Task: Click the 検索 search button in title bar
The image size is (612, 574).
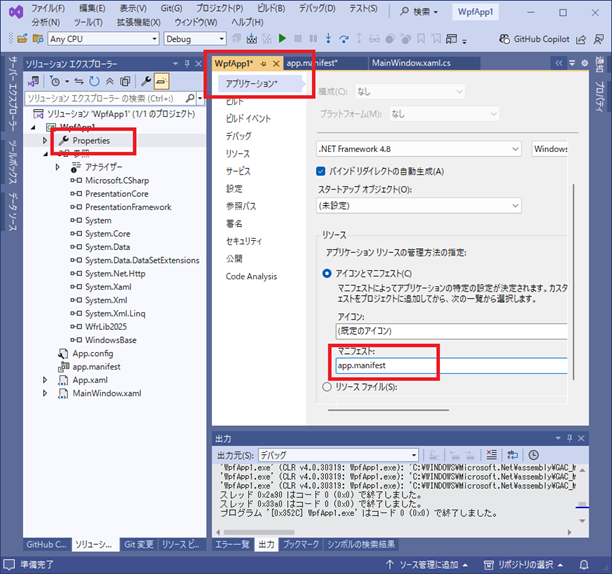Action: pyautogui.click(x=419, y=12)
